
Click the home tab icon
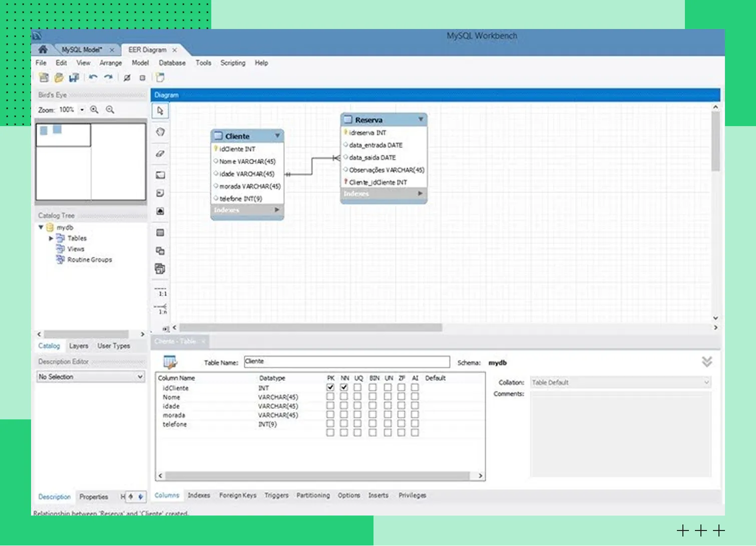[43, 50]
